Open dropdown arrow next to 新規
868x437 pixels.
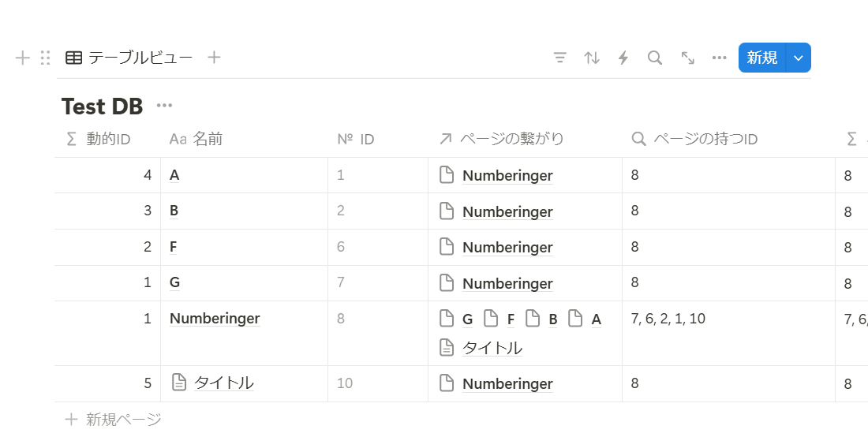(x=799, y=58)
